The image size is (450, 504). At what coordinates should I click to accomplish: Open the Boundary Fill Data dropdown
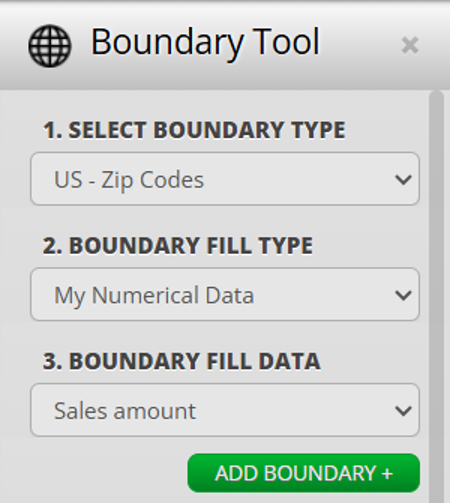(225, 410)
